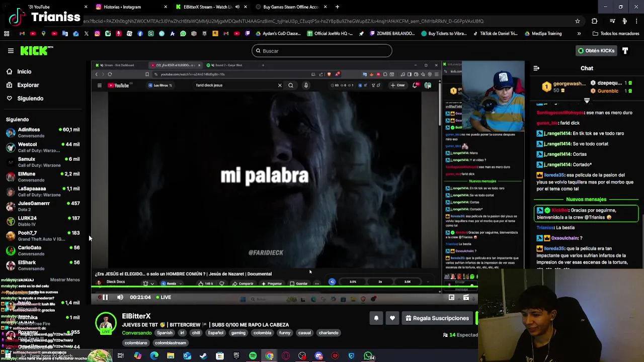The width and height of the screenshot is (644, 362).
Task: Click the Conversando category link
Action: click(x=136, y=333)
